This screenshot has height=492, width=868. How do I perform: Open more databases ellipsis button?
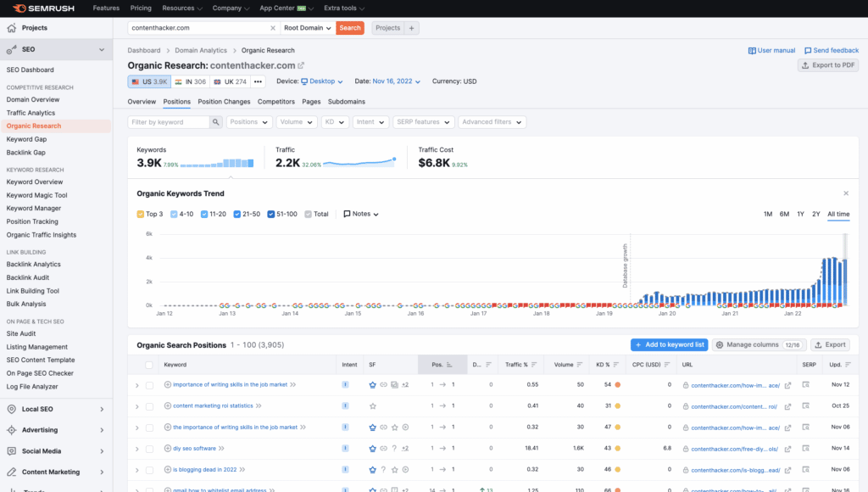pyautogui.click(x=258, y=81)
